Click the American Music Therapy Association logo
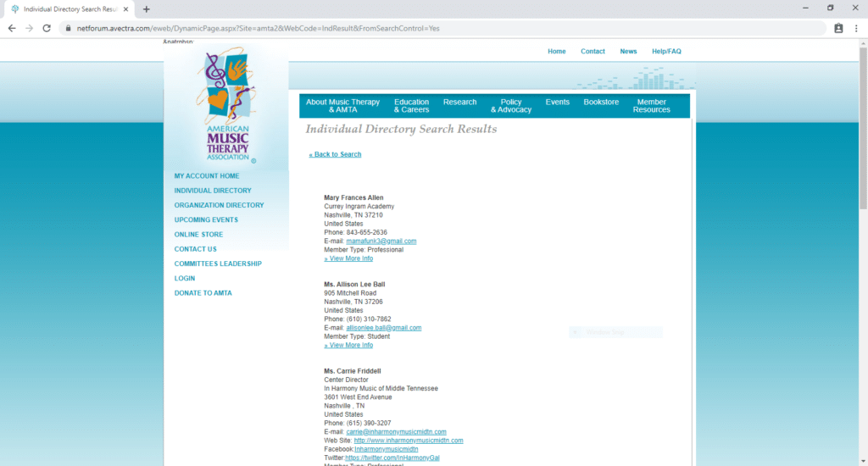Screen dimensions: 868x466 click(x=227, y=106)
